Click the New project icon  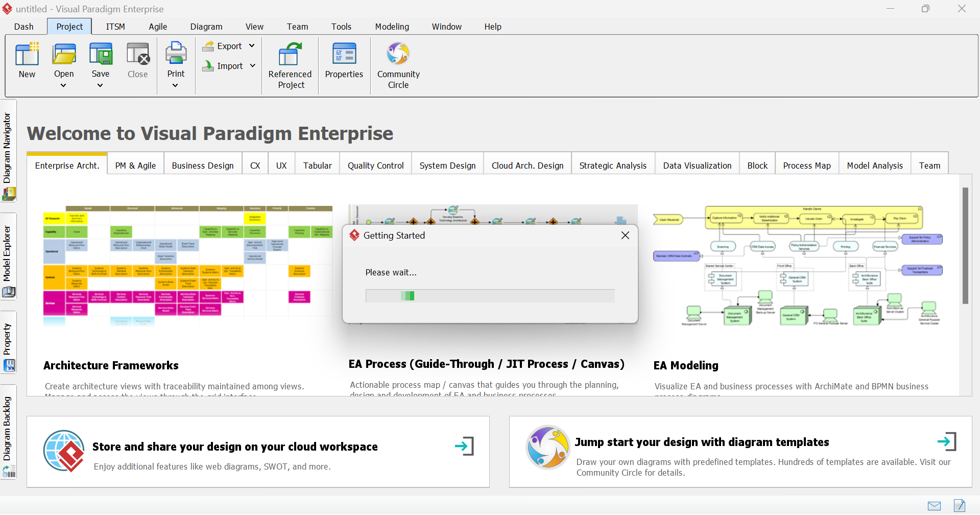27,55
